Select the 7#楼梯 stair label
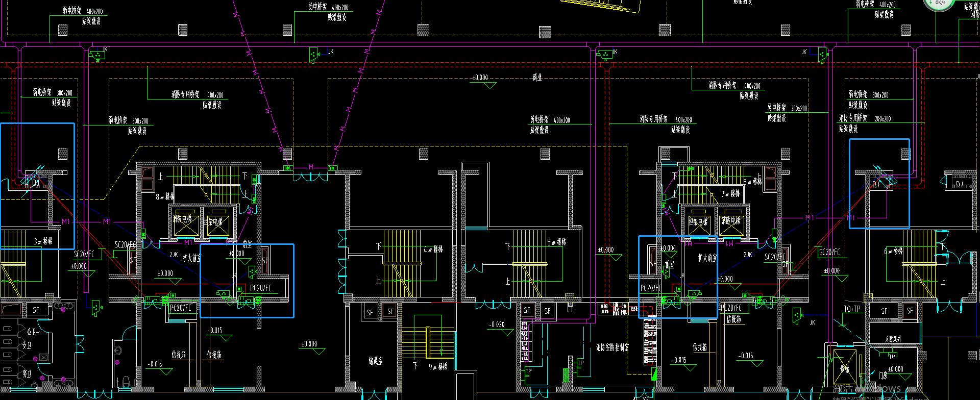 (730, 194)
